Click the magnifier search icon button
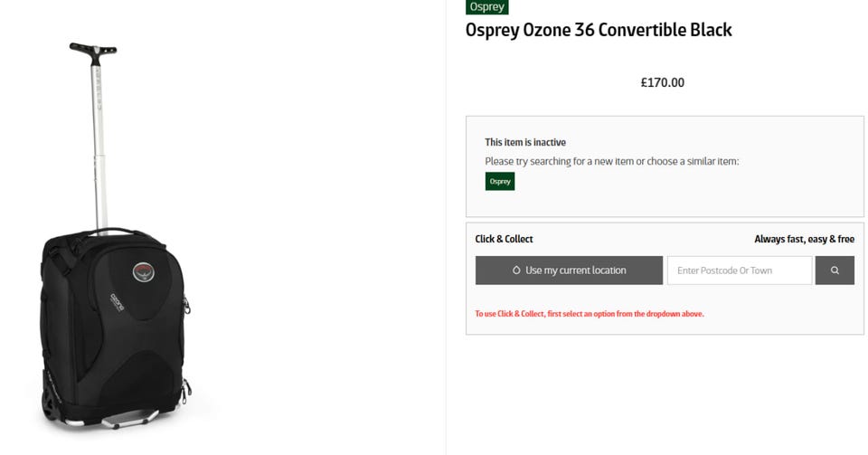 835,270
